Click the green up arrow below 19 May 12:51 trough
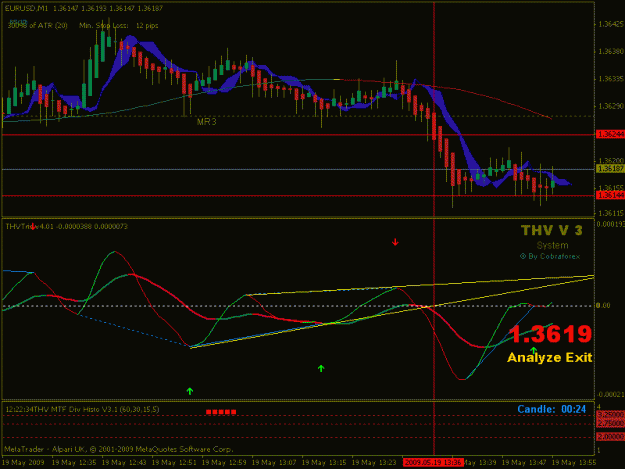625x469 pixels. pyautogui.click(x=190, y=391)
